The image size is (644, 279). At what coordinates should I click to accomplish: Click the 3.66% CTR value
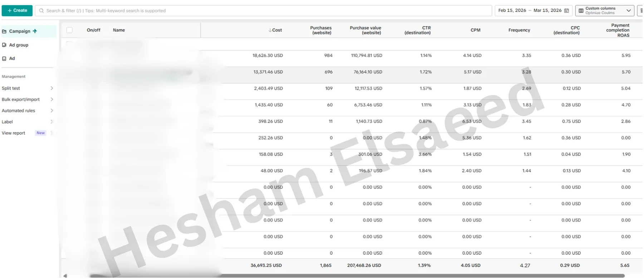pyautogui.click(x=425, y=154)
